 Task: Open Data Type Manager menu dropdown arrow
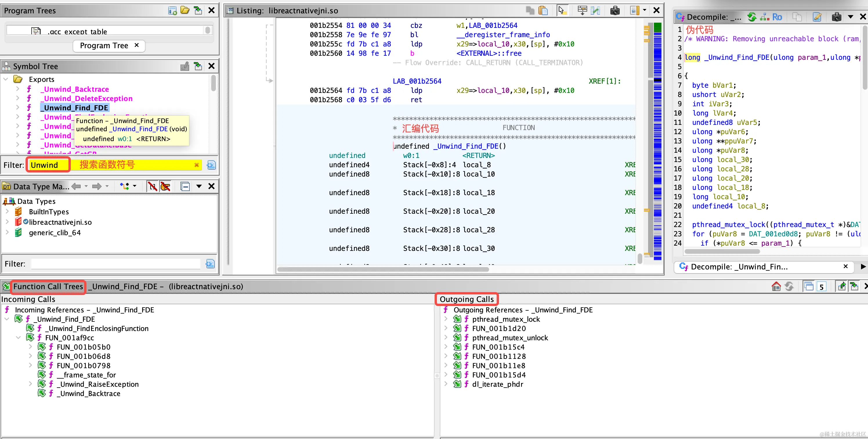pyautogui.click(x=199, y=186)
